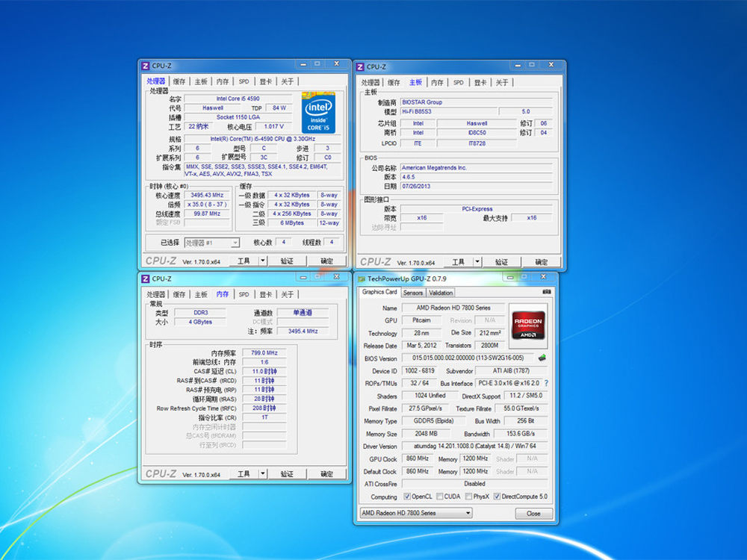747x560 pixels.
Task: Click the BIOS vendor 'American Megatrends Inc.'
Action: click(x=477, y=167)
